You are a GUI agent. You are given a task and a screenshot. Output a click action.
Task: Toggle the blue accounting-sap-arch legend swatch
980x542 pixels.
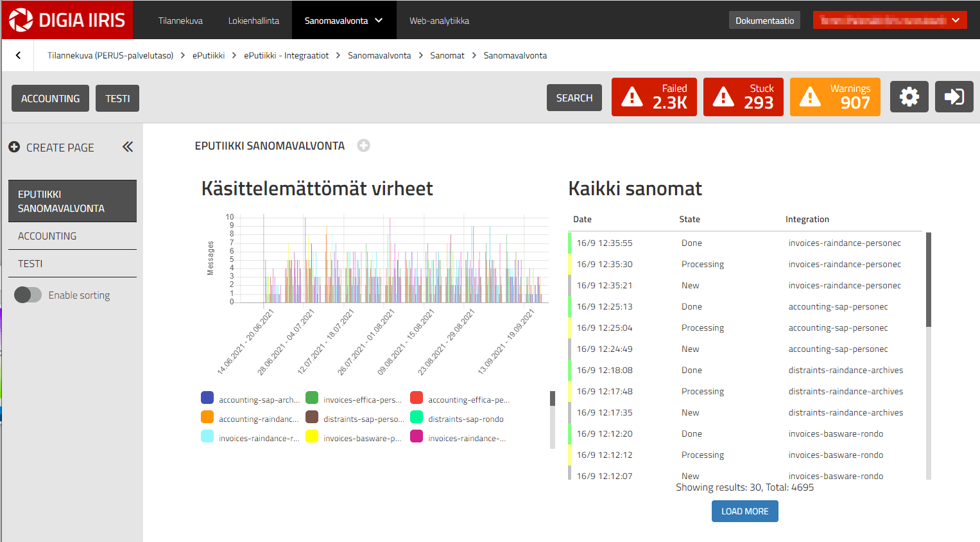(x=207, y=398)
